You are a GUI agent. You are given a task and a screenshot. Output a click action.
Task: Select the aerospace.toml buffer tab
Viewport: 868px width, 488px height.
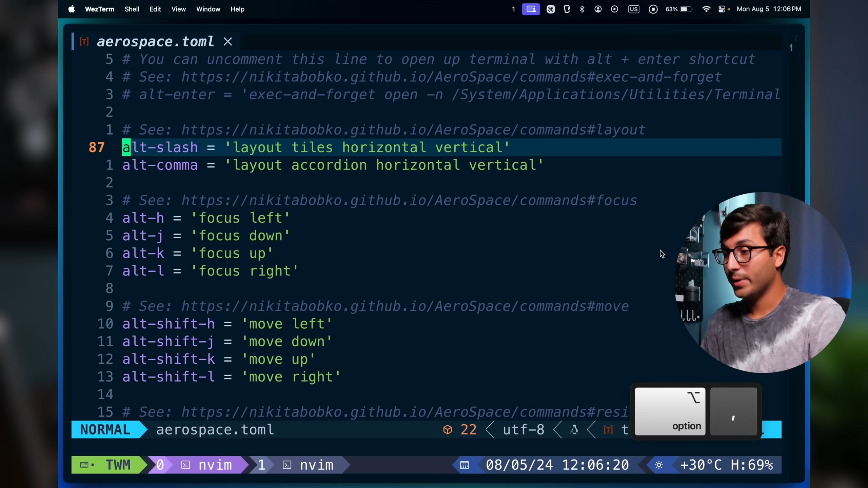pos(155,42)
